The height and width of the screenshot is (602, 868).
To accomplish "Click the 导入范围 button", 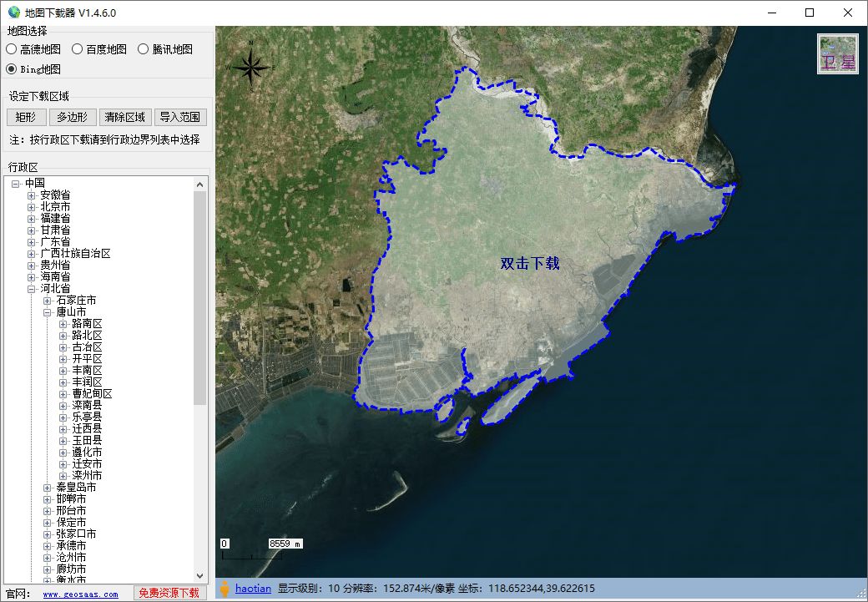I will tap(180, 117).
